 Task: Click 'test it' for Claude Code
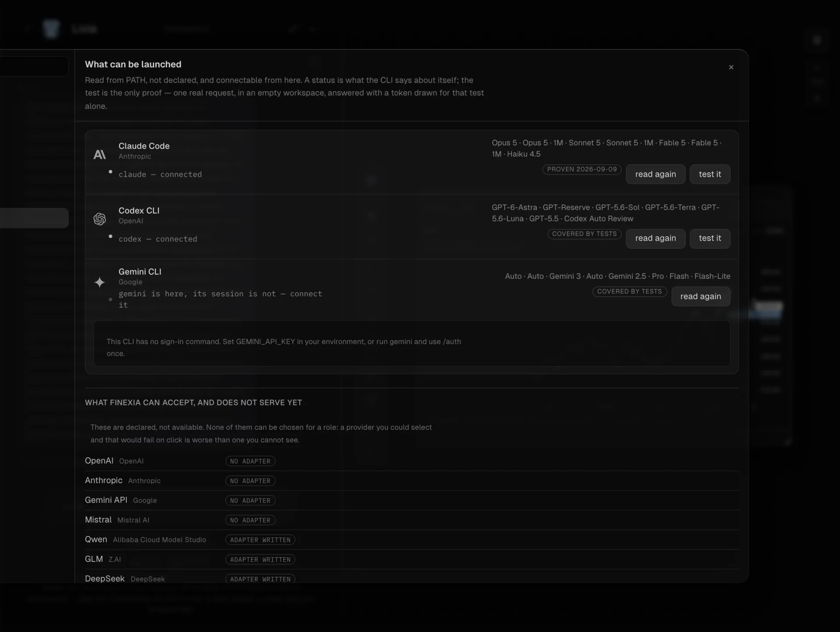[710, 174]
